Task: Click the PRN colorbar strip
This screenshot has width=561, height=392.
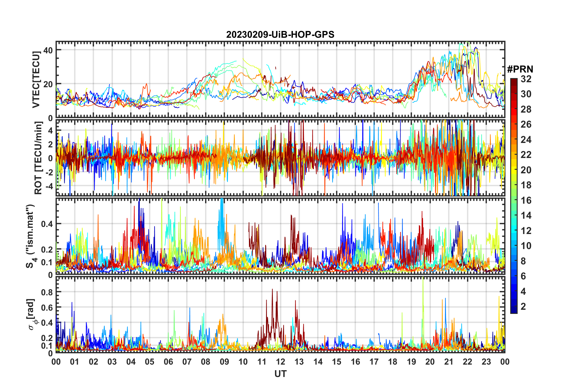Action: (x=514, y=196)
